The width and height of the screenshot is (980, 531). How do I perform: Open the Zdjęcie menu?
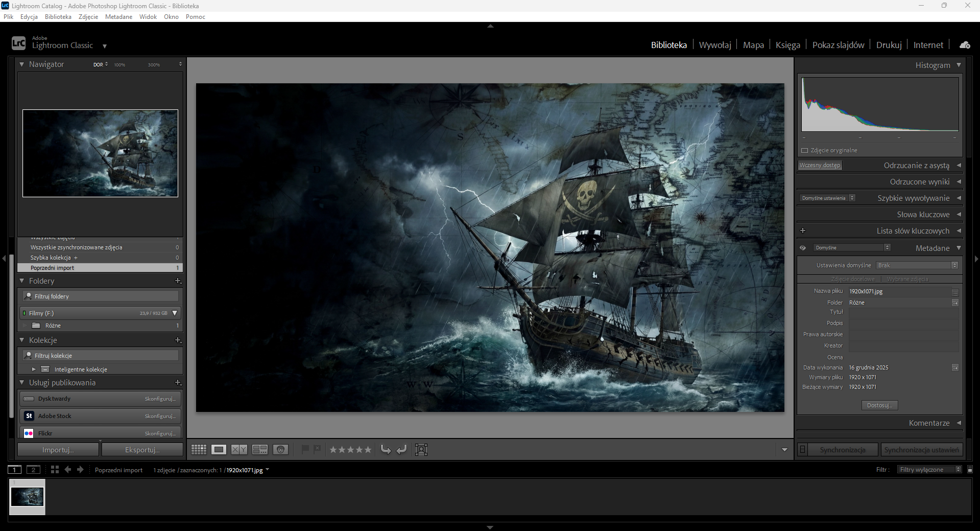(88, 17)
